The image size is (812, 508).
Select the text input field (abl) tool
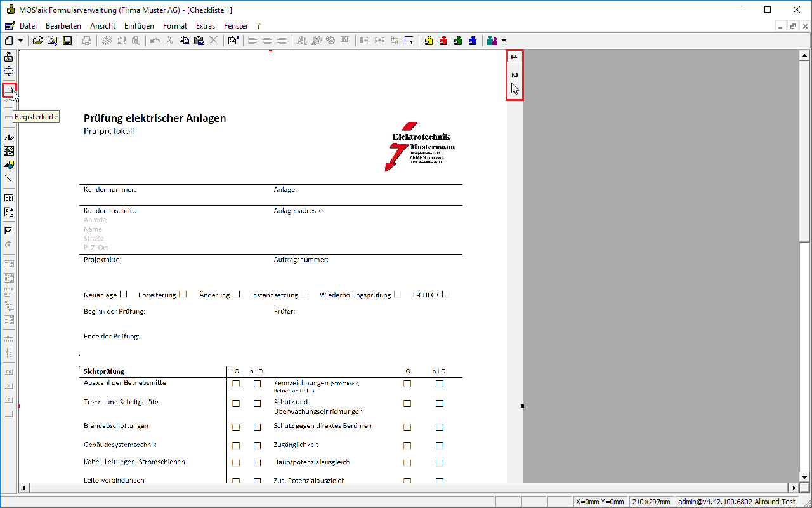tap(9, 198)
